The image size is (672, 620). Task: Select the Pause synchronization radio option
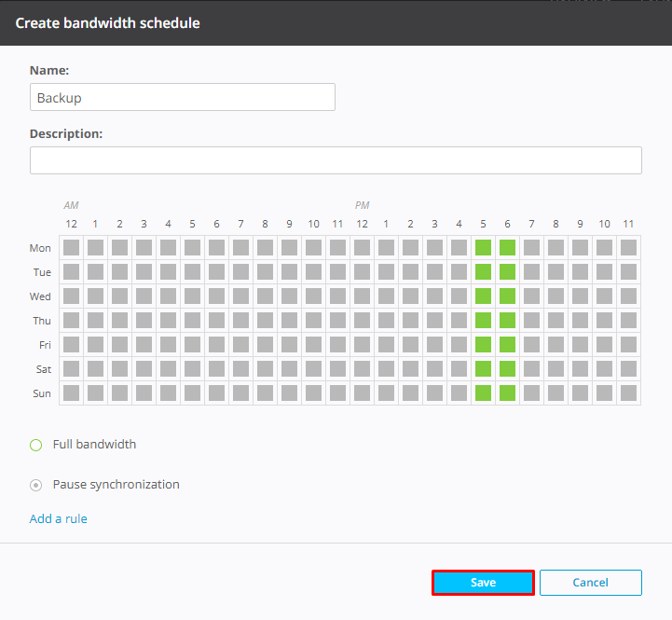36,485
